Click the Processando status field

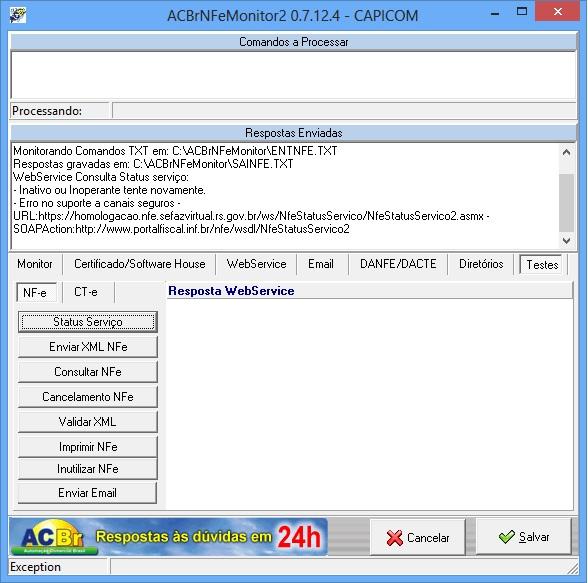tap(344, 111)
